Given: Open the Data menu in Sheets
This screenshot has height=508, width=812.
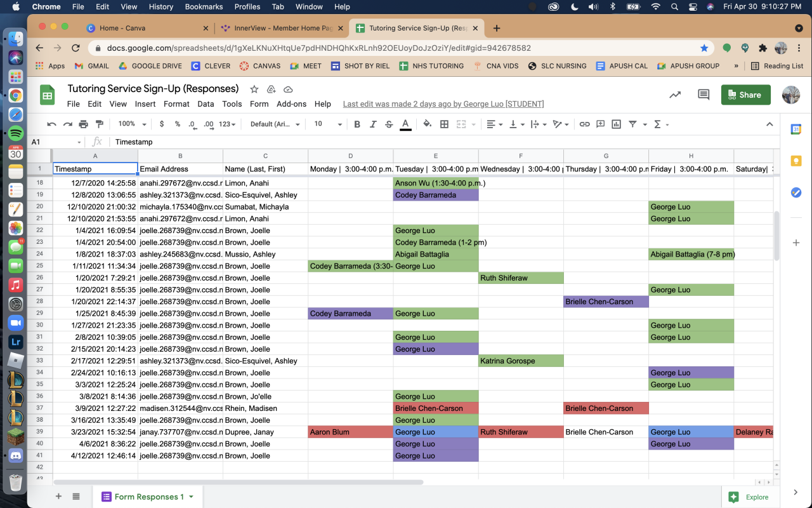Looking at the screenshot, I should coord(206,104).
